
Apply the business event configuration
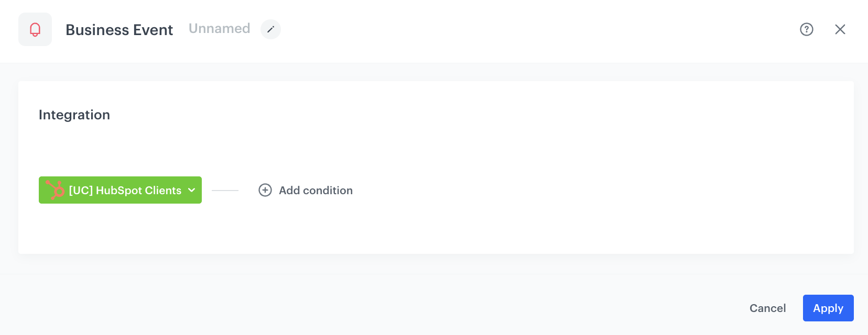click(x=828, y=308)
